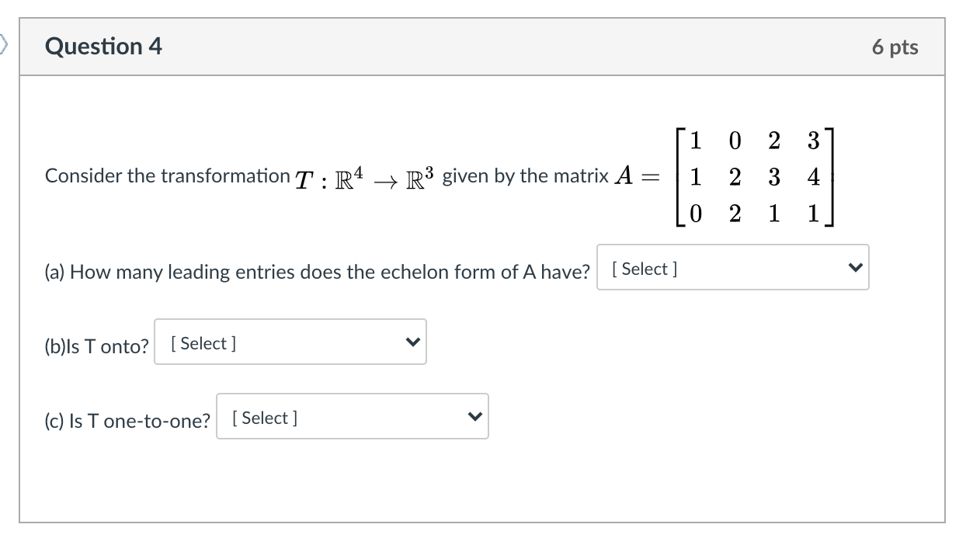Click the '6 pts' points label

895,47
